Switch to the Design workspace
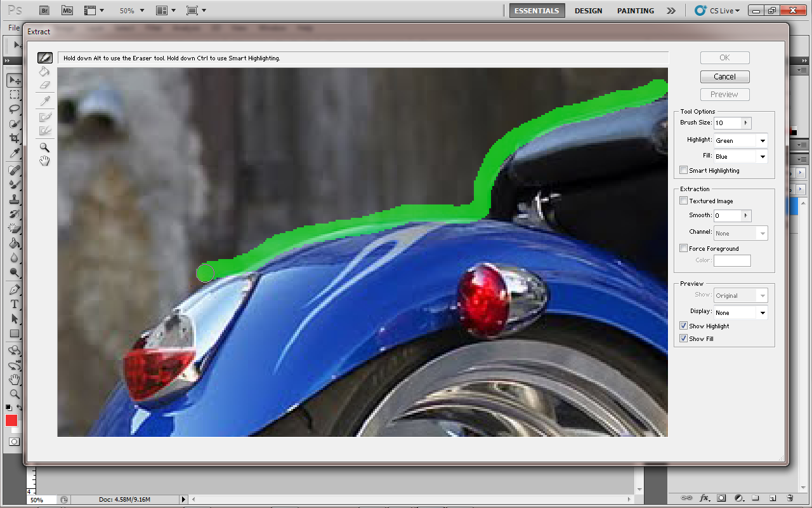Viewport: 812px width, 508px height. pos(588,11)
